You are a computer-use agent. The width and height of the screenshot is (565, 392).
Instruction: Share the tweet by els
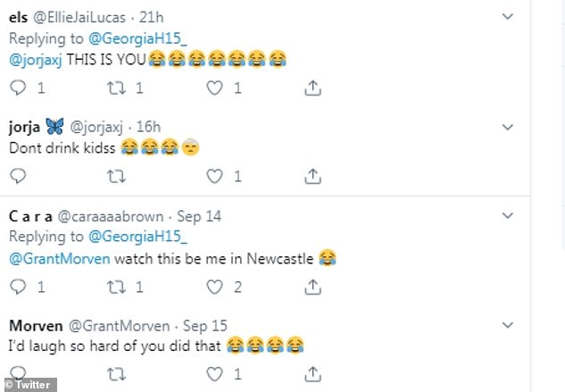pyautogui.click(x=313, y=88)
